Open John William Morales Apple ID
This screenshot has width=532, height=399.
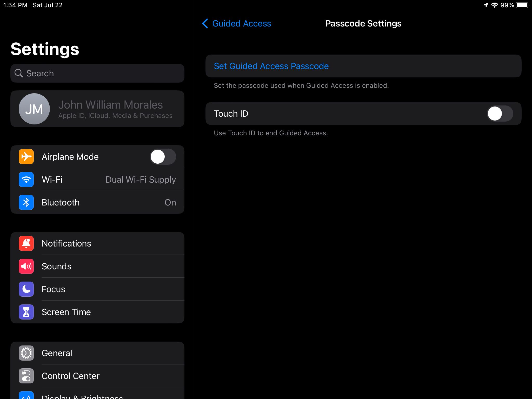[x=110, y=109]
